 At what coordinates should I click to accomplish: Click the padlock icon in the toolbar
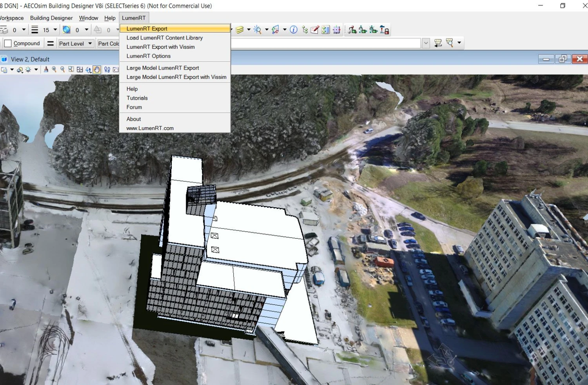tap(385, 30)
